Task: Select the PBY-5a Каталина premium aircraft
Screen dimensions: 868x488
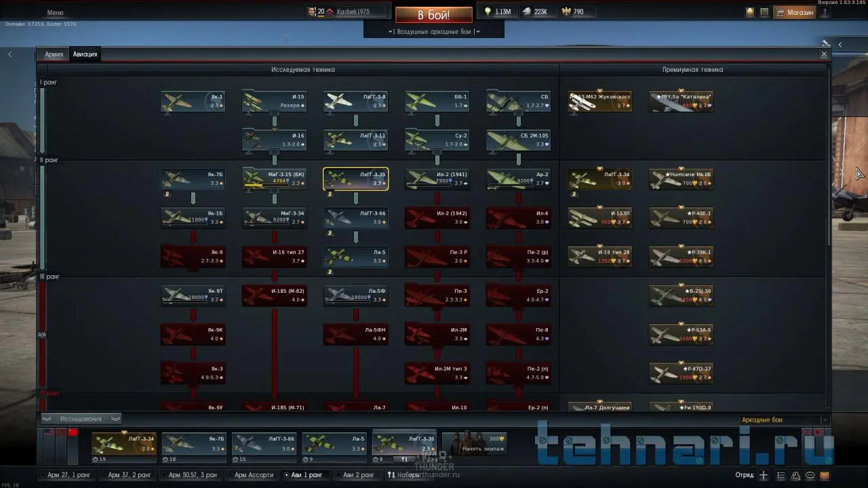Action: pos(682,101)
